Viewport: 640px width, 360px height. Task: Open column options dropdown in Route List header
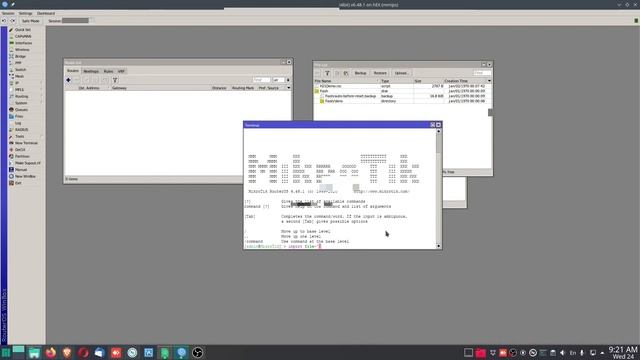tap(289, 88)
